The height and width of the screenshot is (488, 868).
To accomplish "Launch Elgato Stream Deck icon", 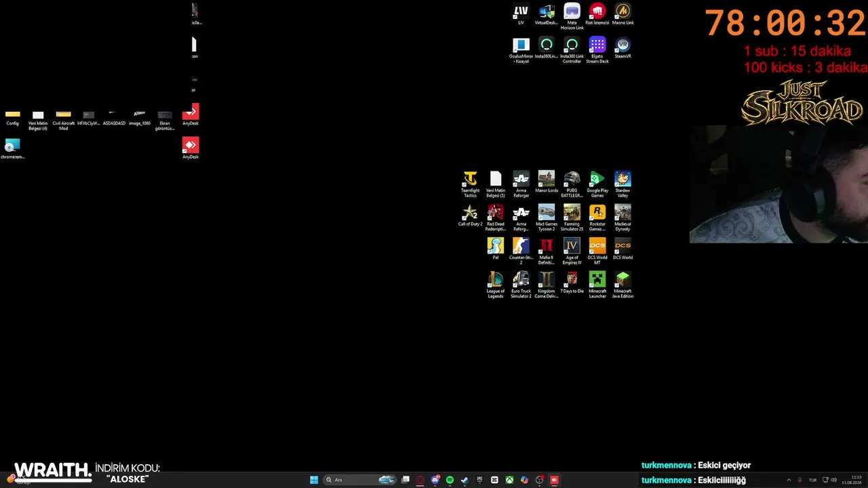I will (597, 51).
